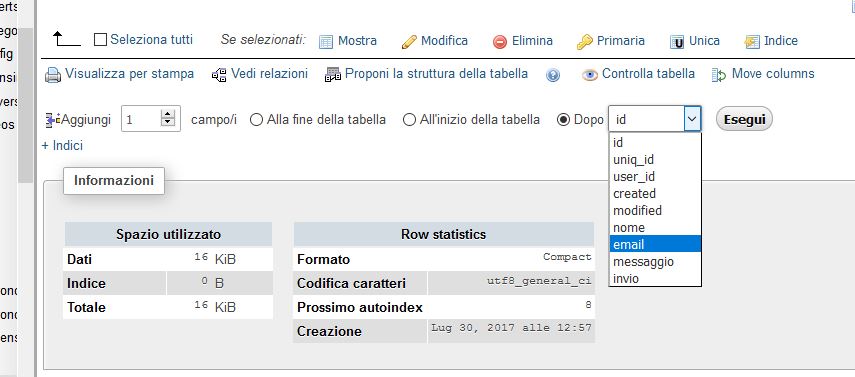
Task: Click the Compact format value
Action: point(567,257)
